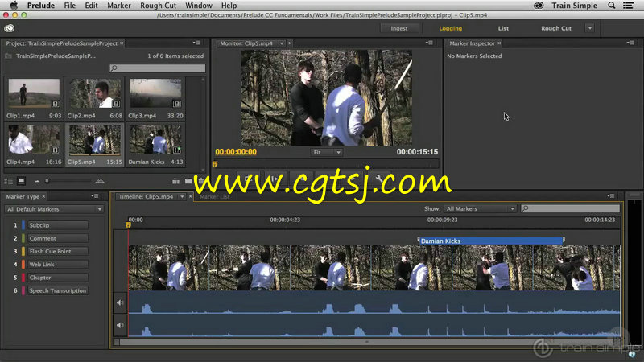Image resolution: width=644 pixels, height=362 pixels.
Task: Click the Timeline playhead marker
Action: click(x=128, y=225)
